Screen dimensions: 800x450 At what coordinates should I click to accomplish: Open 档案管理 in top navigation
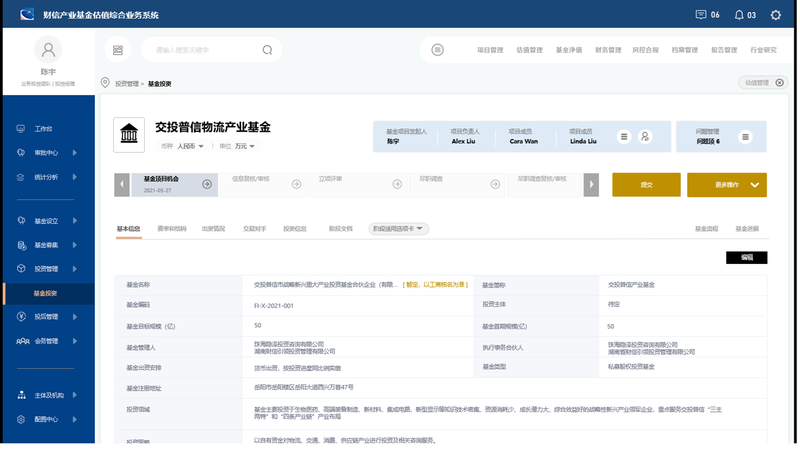(x=684, y=50)
